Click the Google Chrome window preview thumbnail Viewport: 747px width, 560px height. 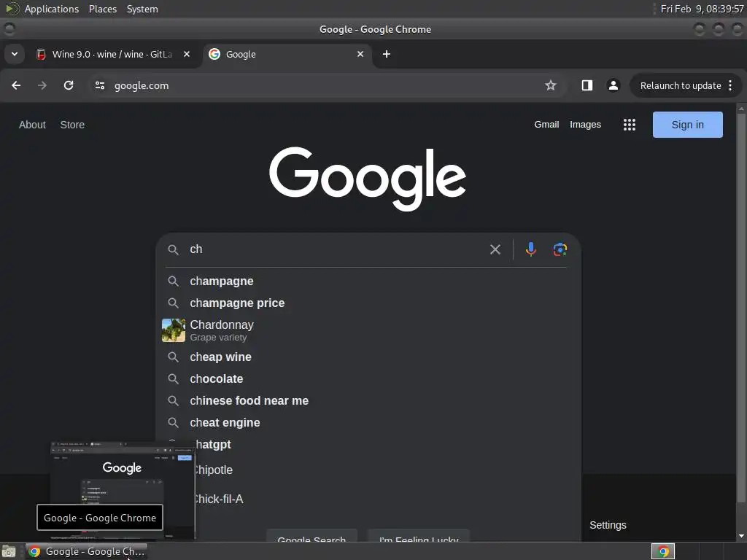(123, 491)
